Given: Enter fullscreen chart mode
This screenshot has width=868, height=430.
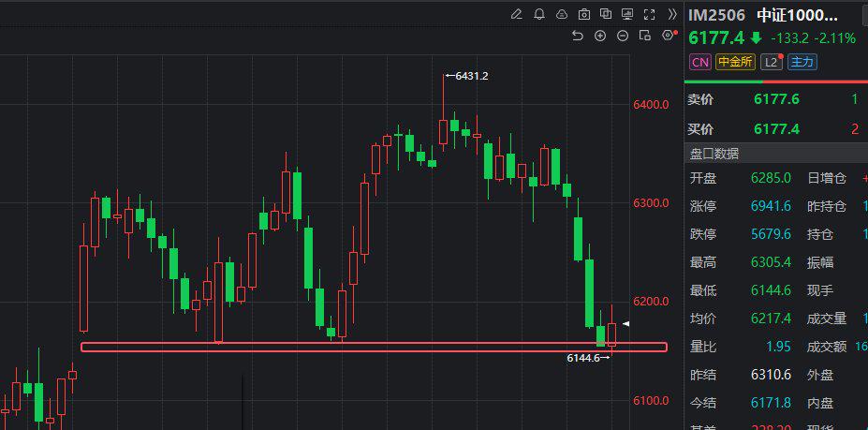Looking at the screenshot, I should point(650,14).
